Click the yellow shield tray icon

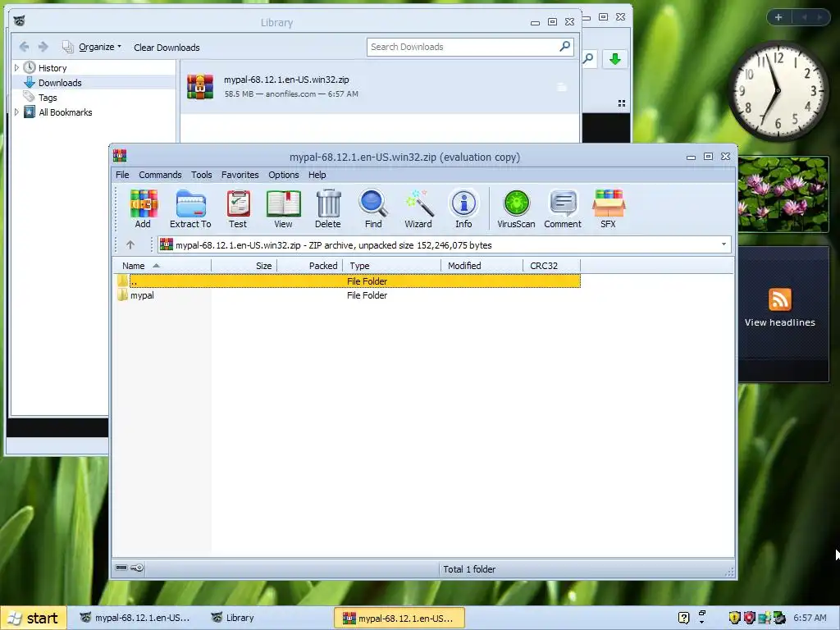734,618
